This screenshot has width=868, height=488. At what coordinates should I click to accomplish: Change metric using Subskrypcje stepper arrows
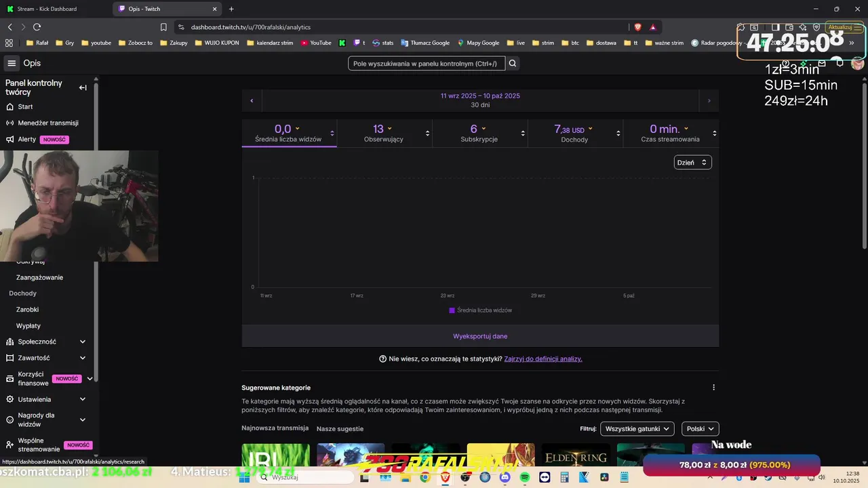click(523, 134)
